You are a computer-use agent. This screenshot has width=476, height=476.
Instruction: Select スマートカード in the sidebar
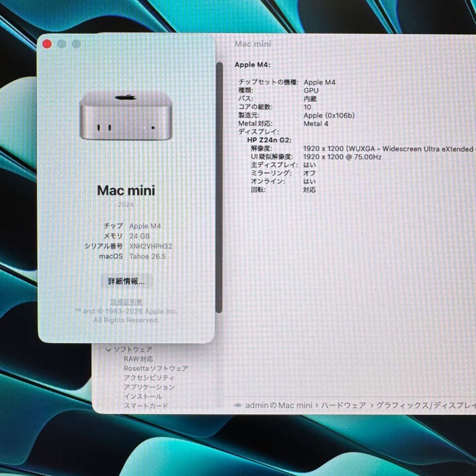coord(146,406)
